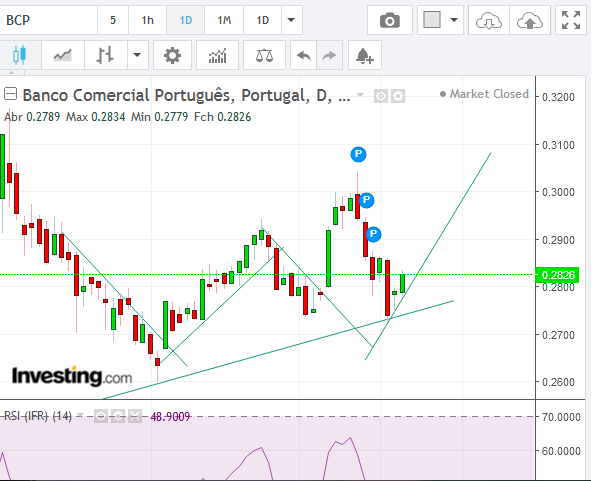Open the main series format settings
Viewport: 605px width, 481px height.
398,96
